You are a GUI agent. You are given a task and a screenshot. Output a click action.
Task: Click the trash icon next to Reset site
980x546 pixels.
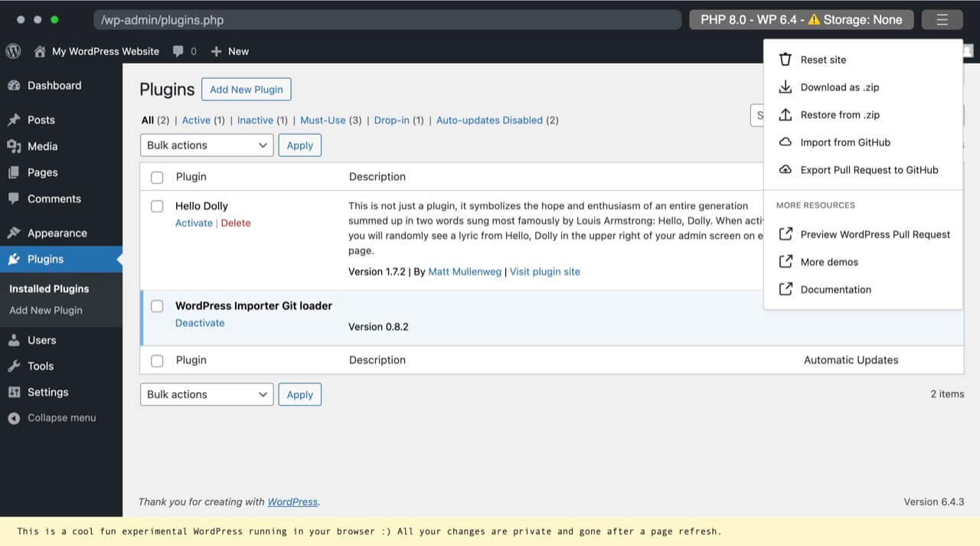point(785,59)
